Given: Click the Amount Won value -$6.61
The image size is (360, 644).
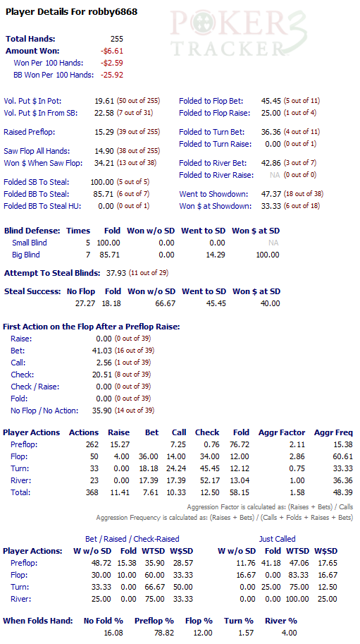Looking at the screenshot, I should click(112, 51).
